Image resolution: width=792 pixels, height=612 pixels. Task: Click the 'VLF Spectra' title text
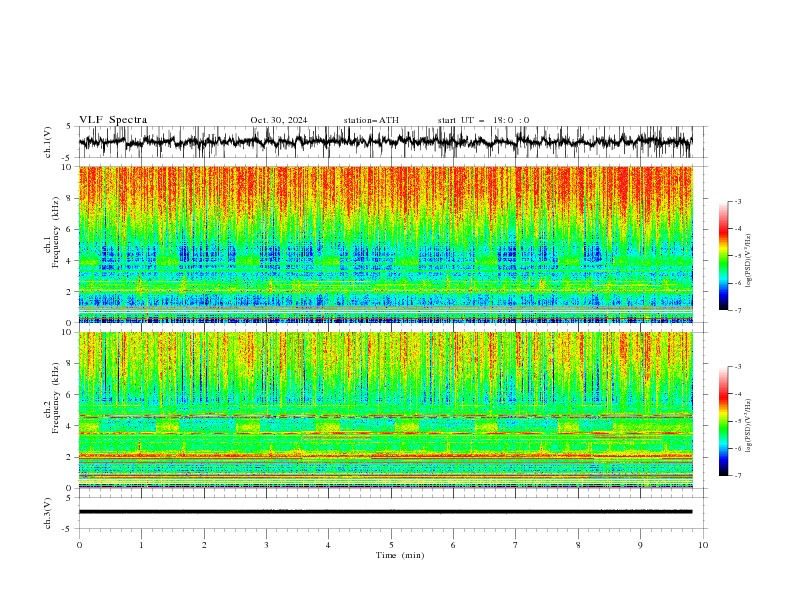113,120
